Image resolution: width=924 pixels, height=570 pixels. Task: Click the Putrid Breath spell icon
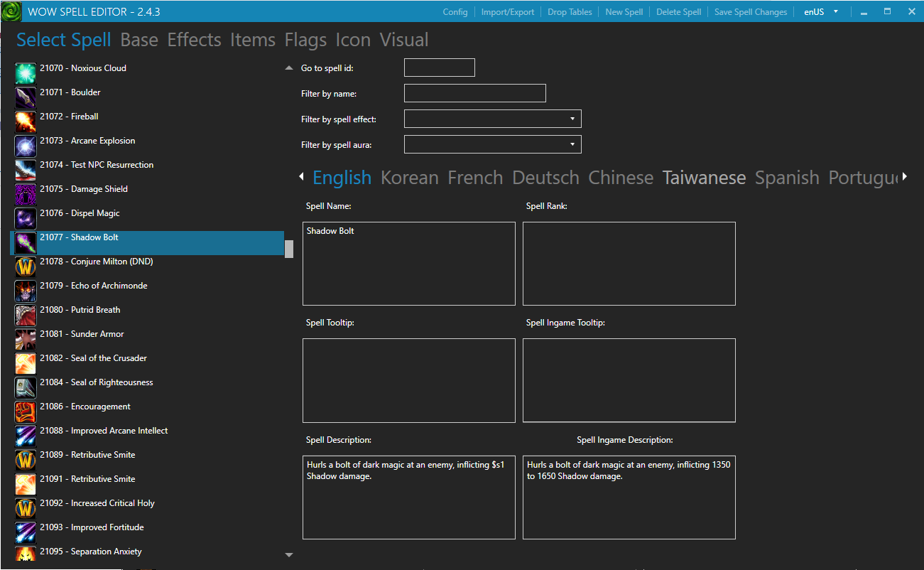[x=25, y=315]
